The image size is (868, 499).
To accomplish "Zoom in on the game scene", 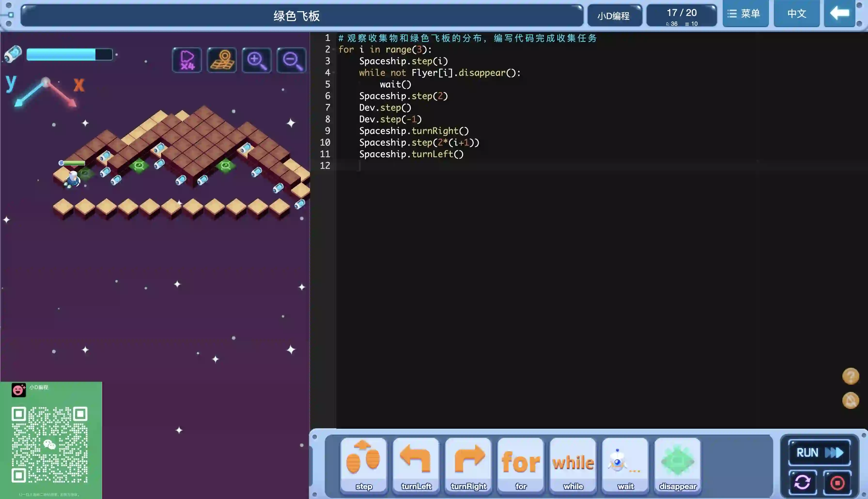I will tap(256, 60).
